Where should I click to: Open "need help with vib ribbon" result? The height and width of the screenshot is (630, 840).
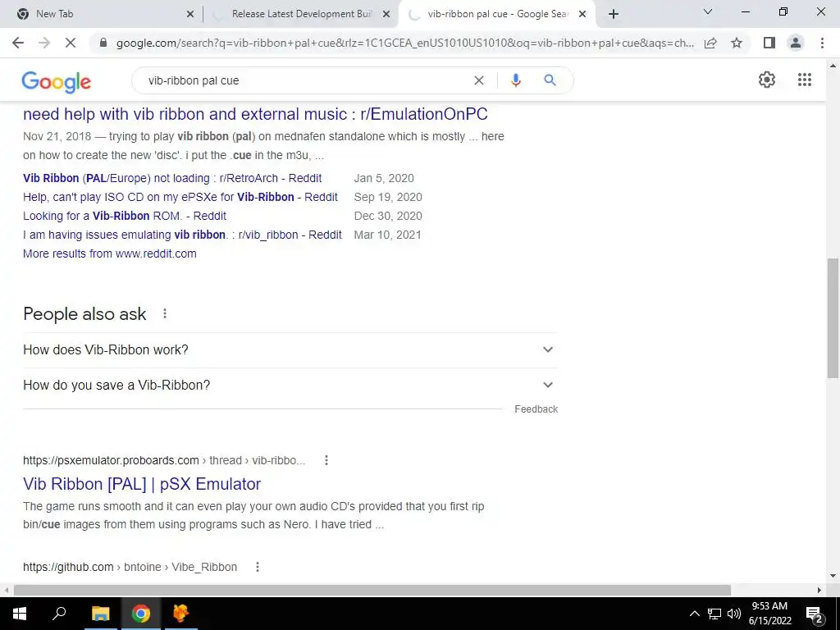tap(256, 114)
